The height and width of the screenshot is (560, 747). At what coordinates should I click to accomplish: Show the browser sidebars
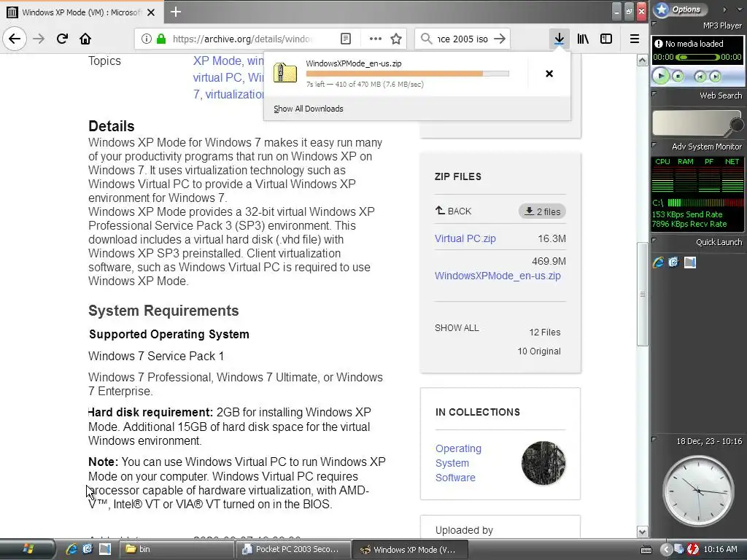pyautogui.click(x=606, y=39)
